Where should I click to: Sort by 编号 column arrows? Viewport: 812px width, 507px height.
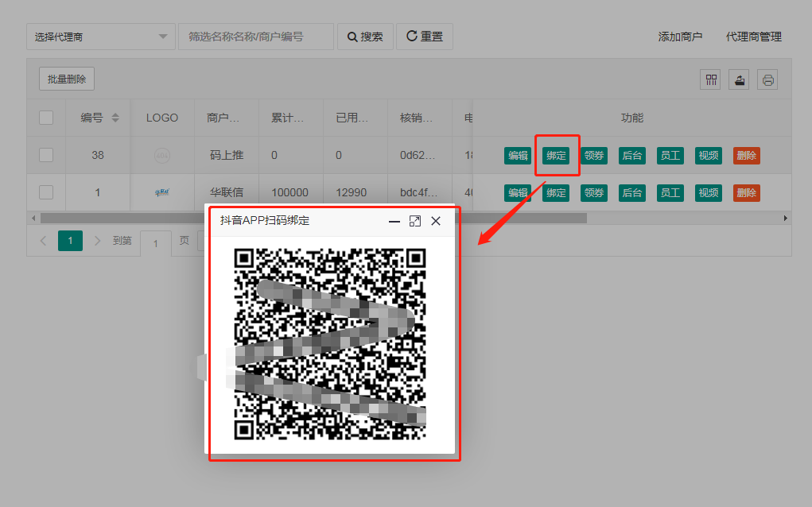(x=115, y=118)
